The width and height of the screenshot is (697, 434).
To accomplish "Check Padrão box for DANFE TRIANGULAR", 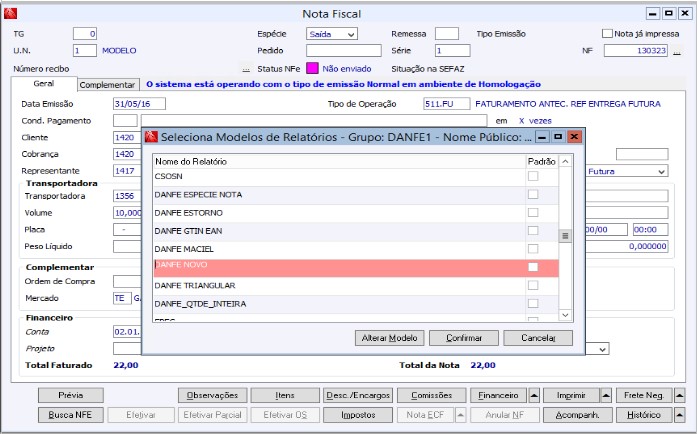I will 533,285.
